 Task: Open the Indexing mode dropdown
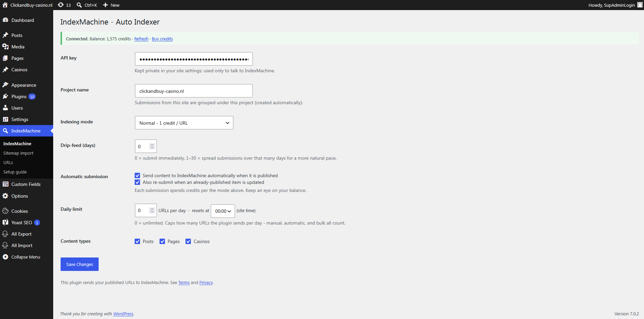click(184, 123)
